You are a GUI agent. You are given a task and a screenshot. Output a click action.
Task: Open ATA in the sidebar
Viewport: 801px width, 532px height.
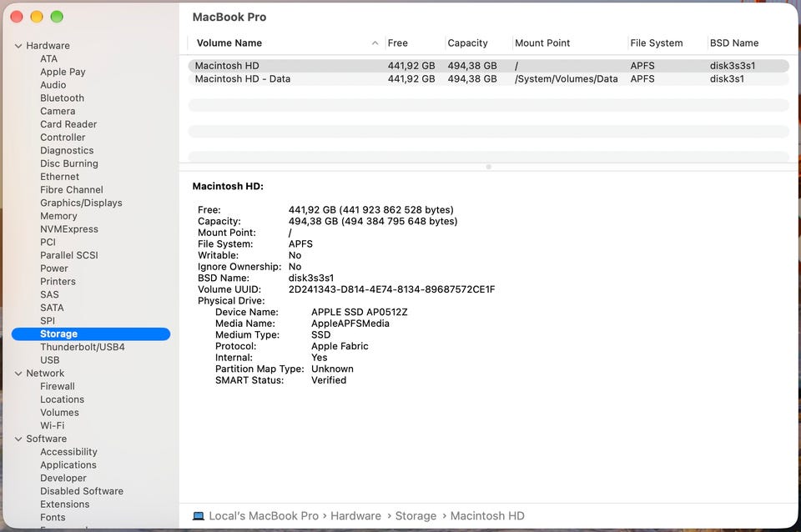[49, 59]
